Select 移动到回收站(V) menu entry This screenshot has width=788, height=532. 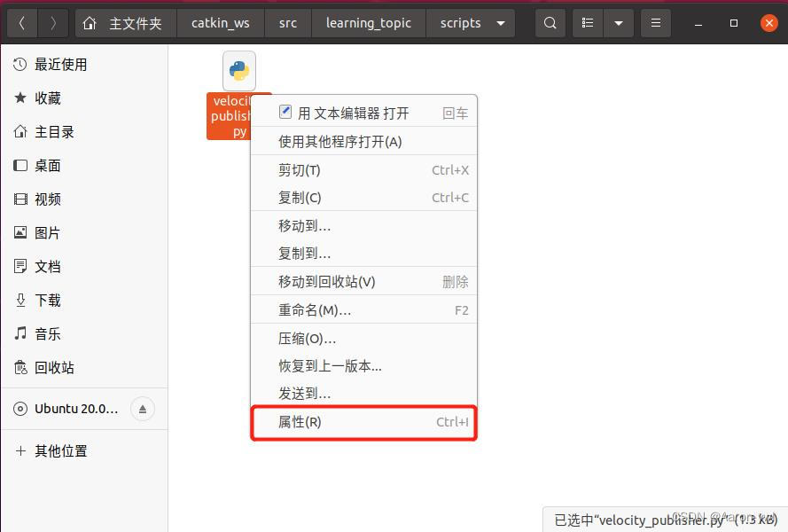363,282
